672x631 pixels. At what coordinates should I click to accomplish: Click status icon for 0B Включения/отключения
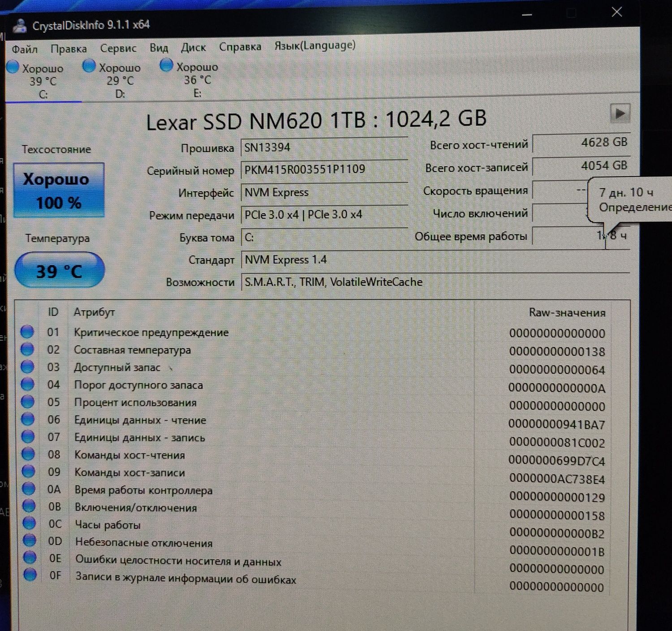(x=29, y=506)
